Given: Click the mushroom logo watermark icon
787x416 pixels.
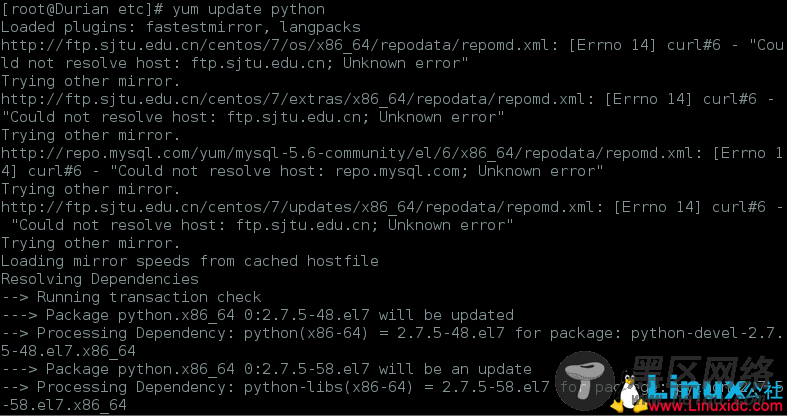Looking at the screenshot, I should 585,381.
